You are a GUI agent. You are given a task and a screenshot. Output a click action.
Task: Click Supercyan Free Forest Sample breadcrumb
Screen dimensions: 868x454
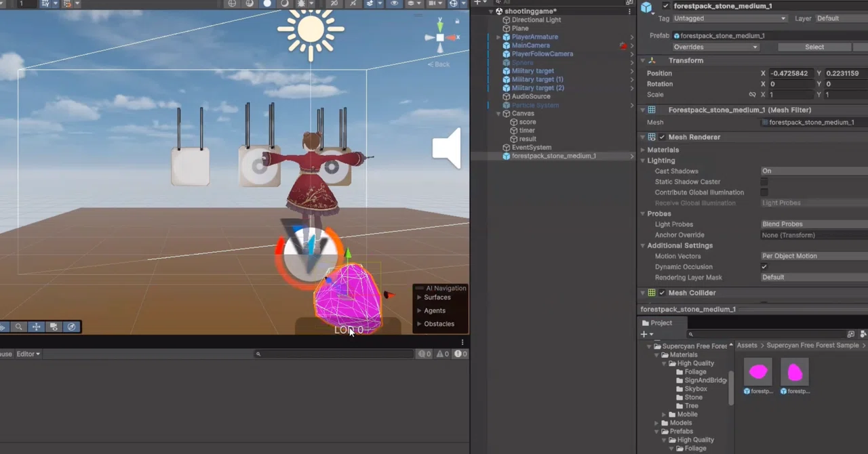point(812,346)
